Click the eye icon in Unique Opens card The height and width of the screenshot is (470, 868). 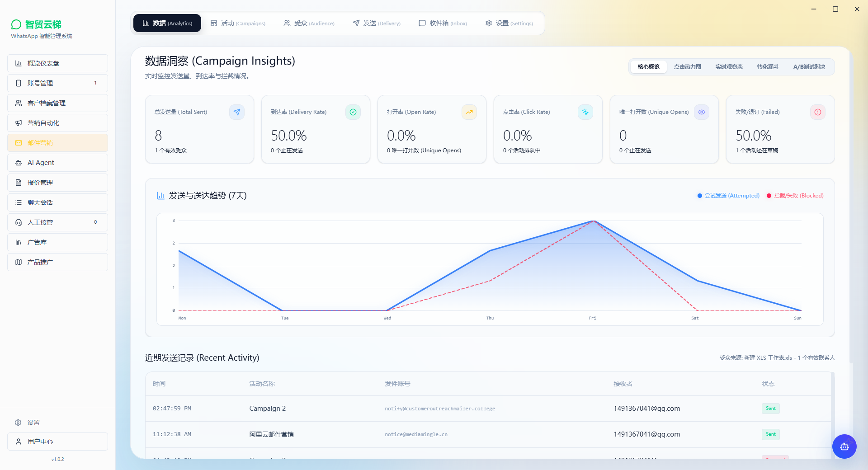702,112
